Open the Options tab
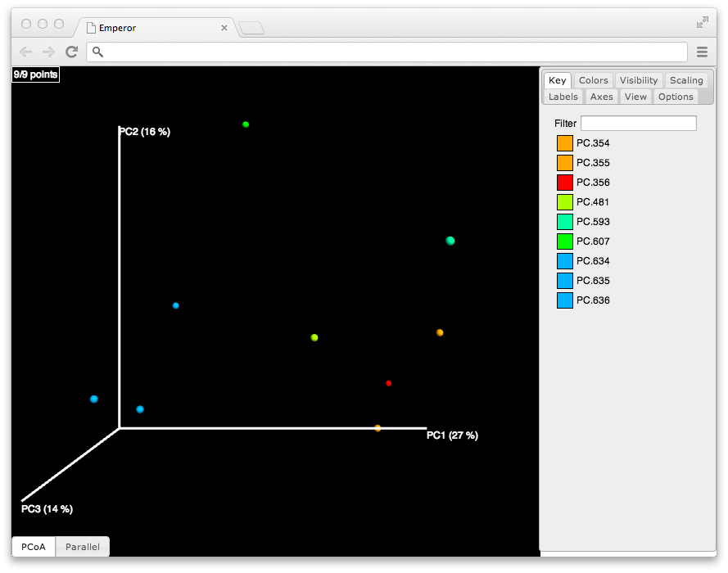Screen dimensions: 728x573 [x=676, y=97]
